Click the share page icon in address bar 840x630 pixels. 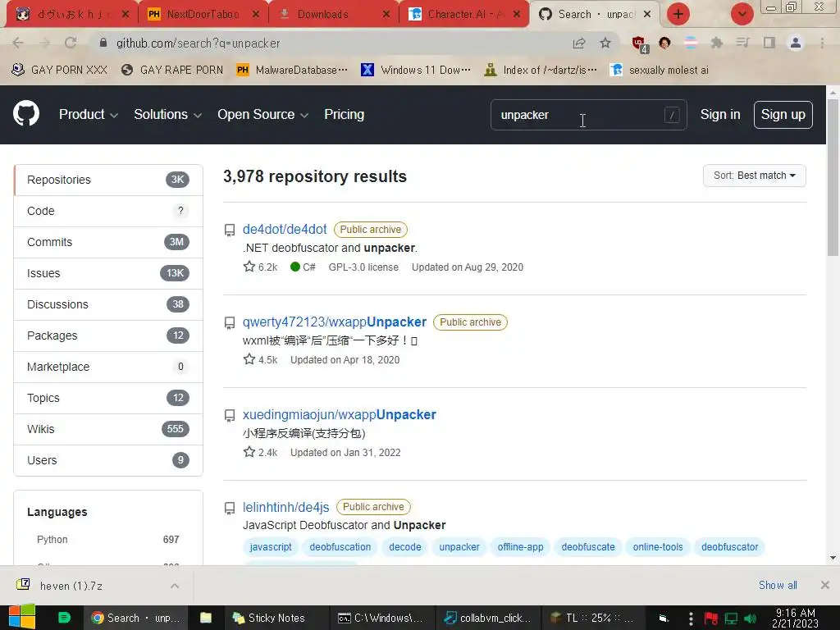(579, 43)
